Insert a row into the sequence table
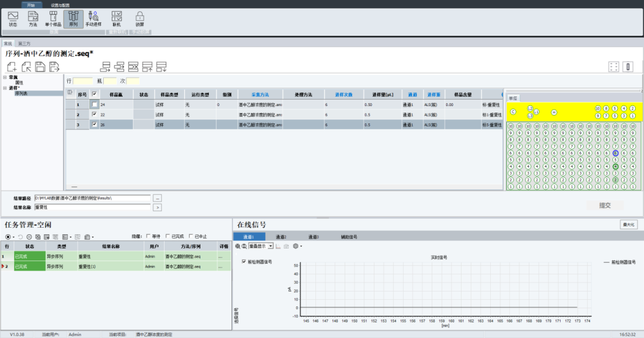This screenshot has height=338, width=644. click(119, 67)
